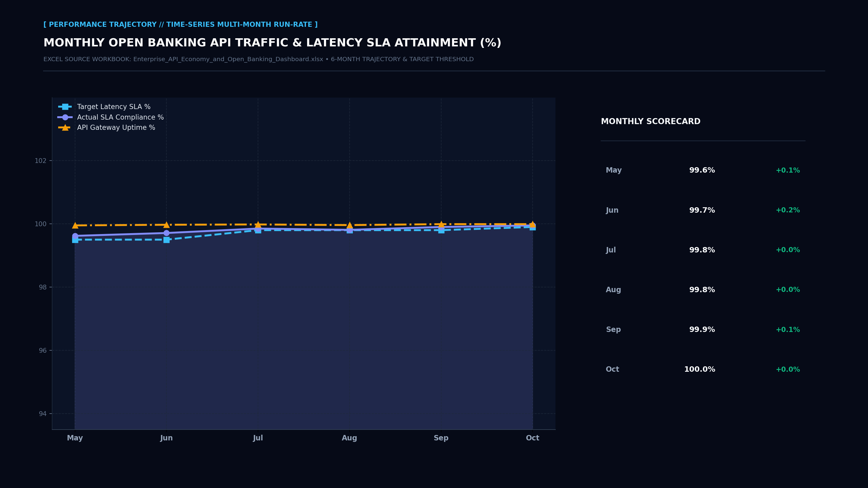Click May delta +0.1% in scorecard

point(788,170)
